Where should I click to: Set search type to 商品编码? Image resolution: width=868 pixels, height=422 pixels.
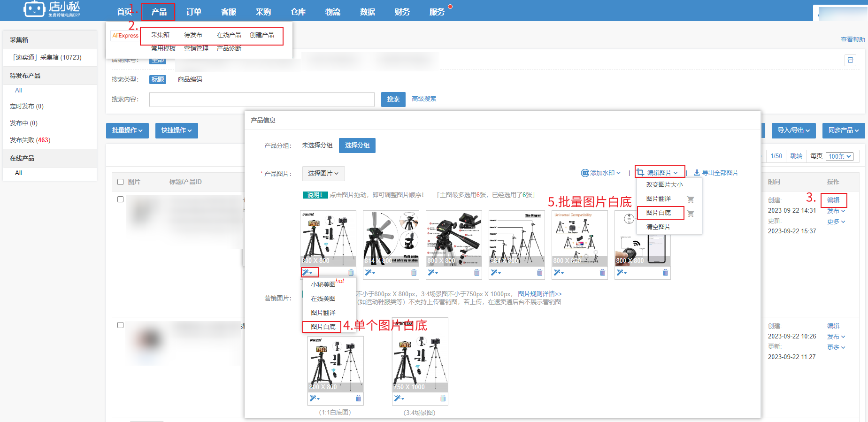[190, 79]
